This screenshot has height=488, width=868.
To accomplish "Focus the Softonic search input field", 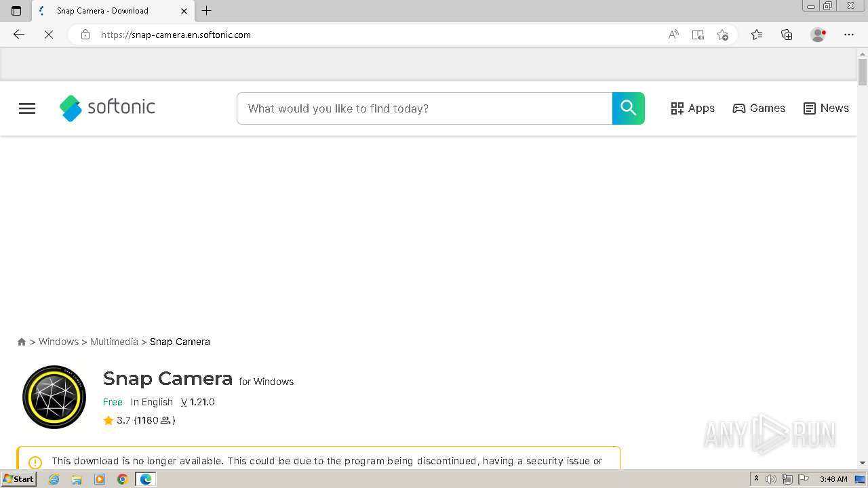I will click(425, 108).
